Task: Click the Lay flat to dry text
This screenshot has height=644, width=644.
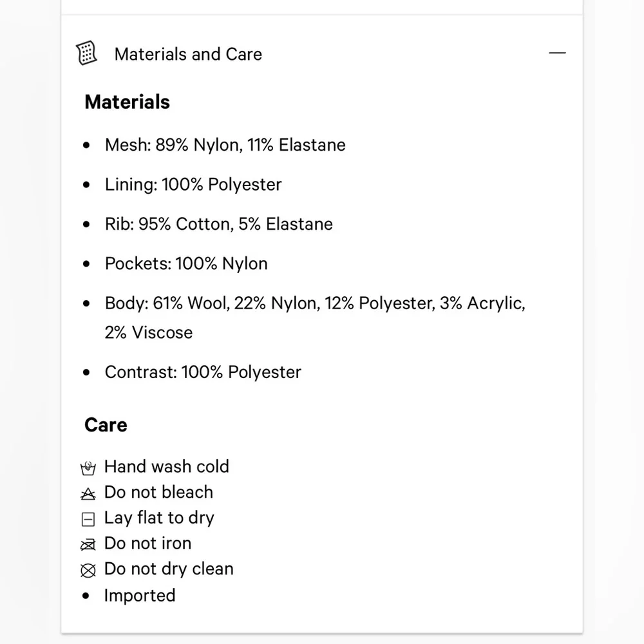Action: tap(159, 518)
